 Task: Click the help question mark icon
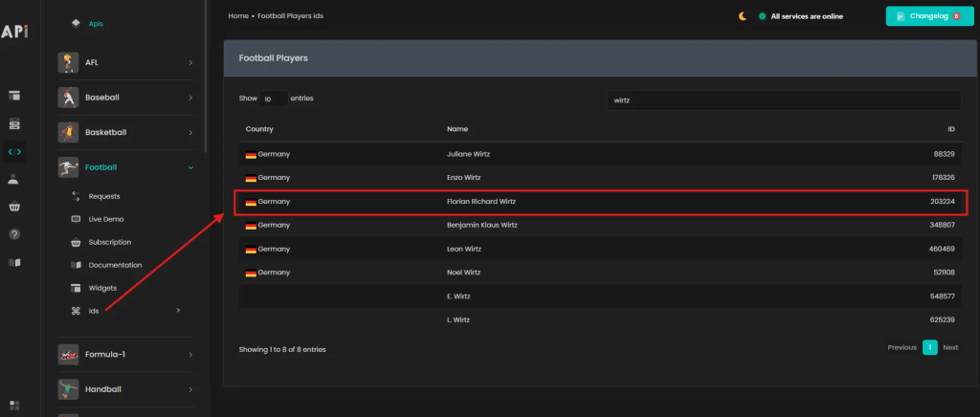[14, 234]
